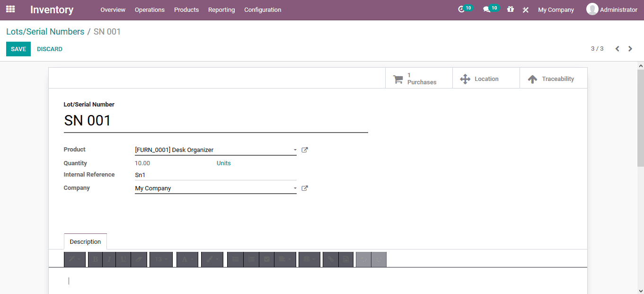Insert an unordered bullet list
The height and width of the screenshot is (294, 644).
pyautogui.click(x=235, y=259)
